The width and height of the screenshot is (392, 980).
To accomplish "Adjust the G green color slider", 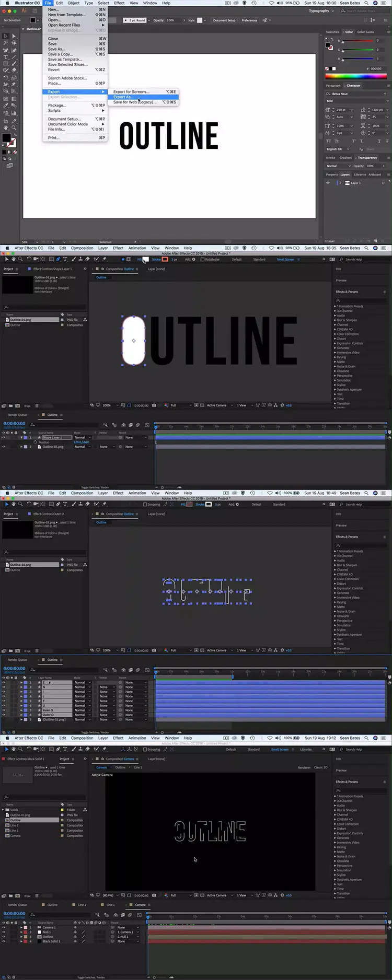I will [x=357, y=50].
